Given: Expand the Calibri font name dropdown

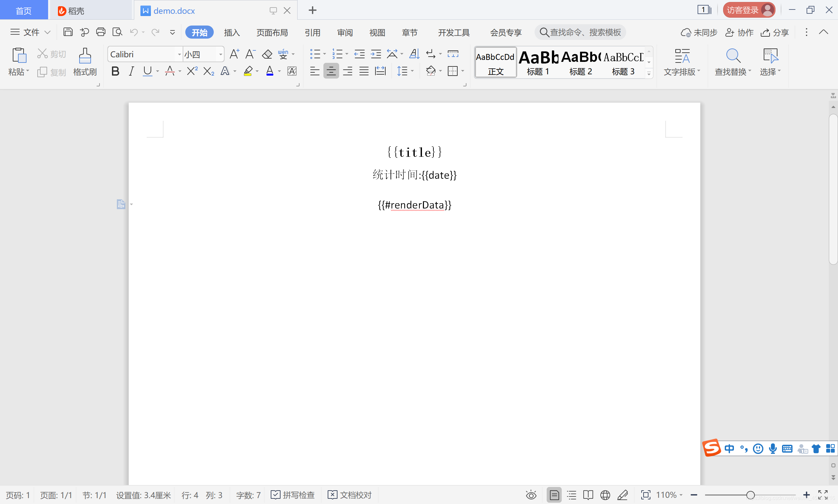Looking at the screenshot, I should [x=179, y=54].
